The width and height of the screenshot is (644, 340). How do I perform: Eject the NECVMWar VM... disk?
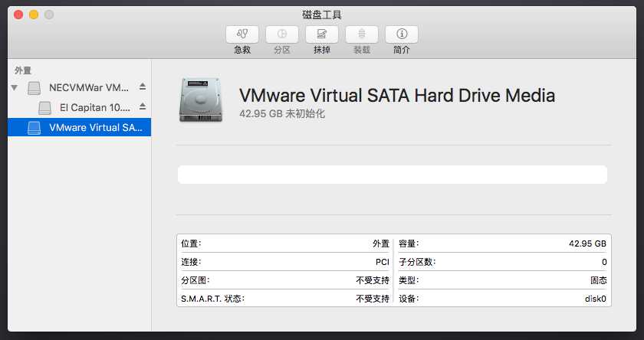[143, 87]
